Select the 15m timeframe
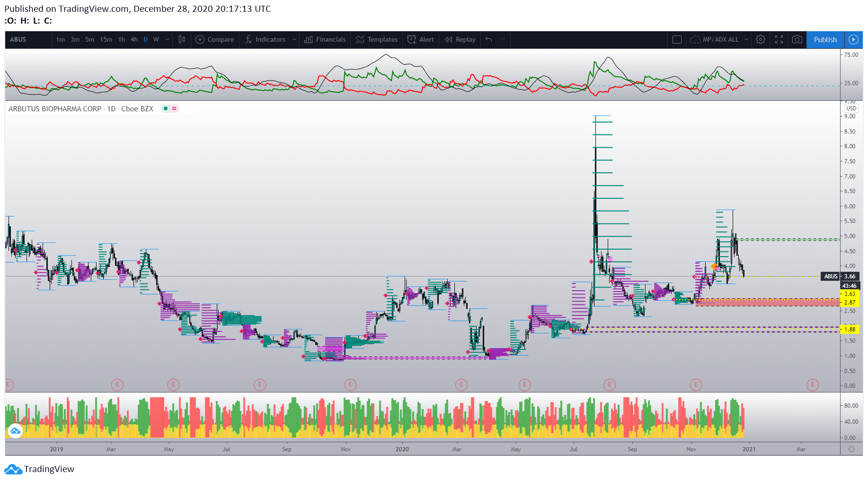This screenshot has width=868, height=482. (106, 40)
